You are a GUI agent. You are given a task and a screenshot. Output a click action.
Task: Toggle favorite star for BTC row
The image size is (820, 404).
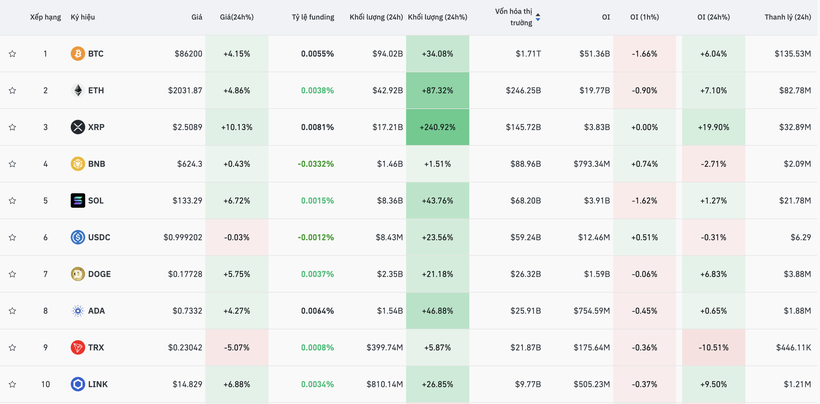[x=13, y=54]
